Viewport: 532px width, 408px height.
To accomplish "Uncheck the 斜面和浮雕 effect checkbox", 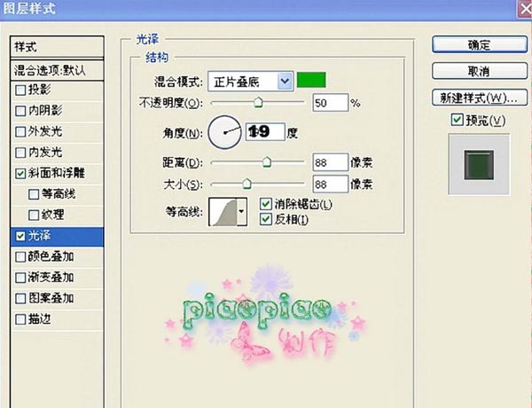I will (x=20, y=173).
